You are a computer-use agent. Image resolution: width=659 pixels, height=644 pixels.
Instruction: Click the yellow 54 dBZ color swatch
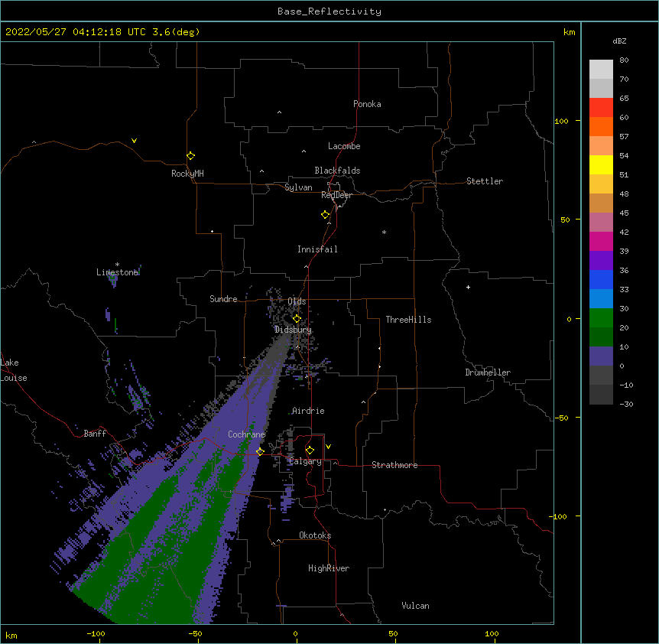601,164
